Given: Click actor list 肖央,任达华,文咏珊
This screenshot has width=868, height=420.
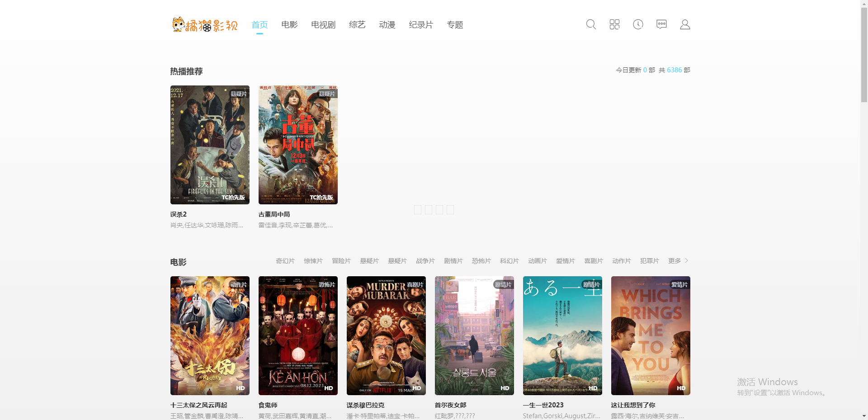Looking at the screenshot, I should coord(207,225).
